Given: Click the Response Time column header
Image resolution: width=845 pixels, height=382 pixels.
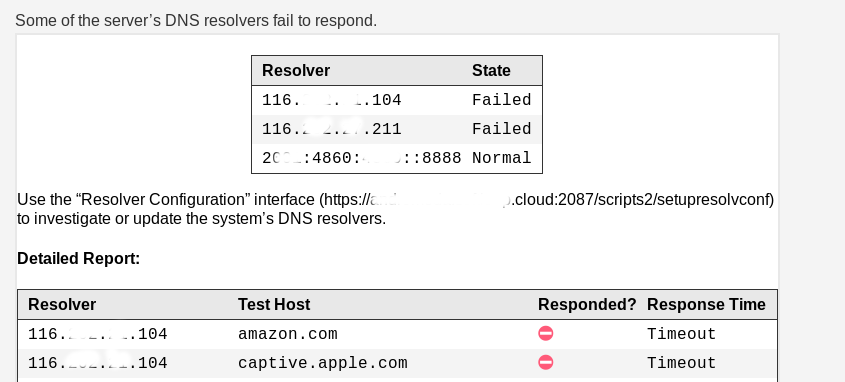Looking at the screenshot, I should coord(706,304).
